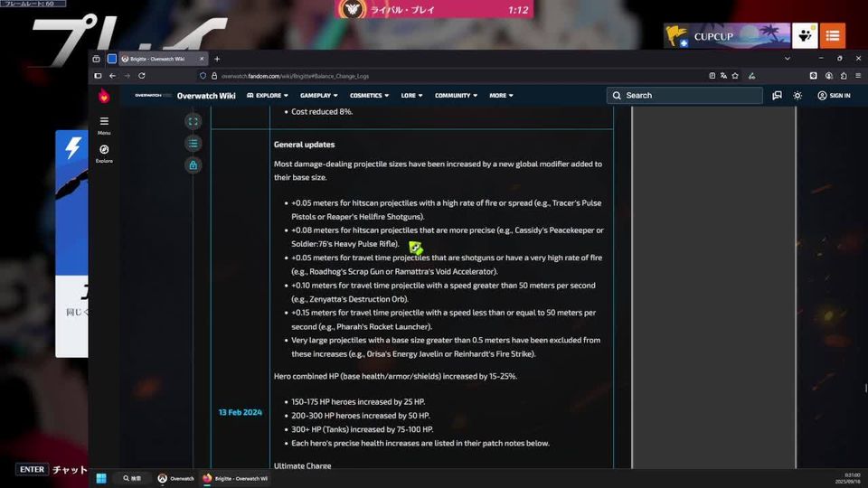The width and height of the screenshot is (868, 488).
Task: Click the tab overview icon at far left of tab bar
Action: coord(97,59)
